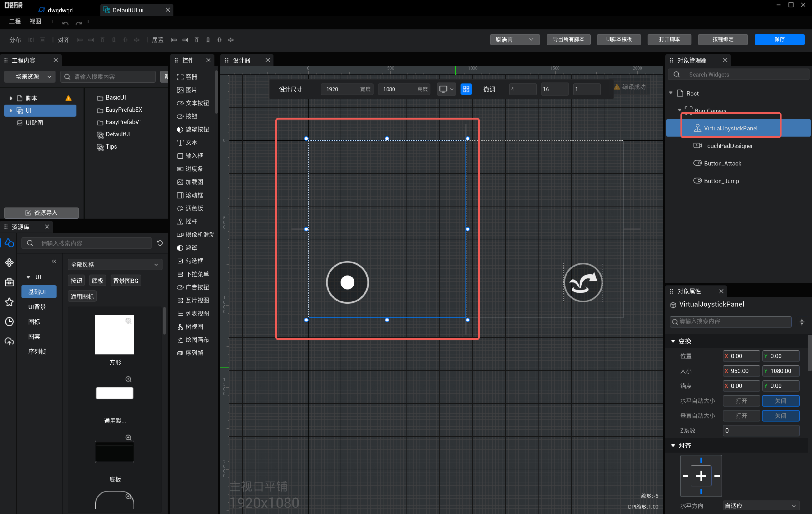
Task: Open the 视图 menu
Action: click(x=35, y=22)
